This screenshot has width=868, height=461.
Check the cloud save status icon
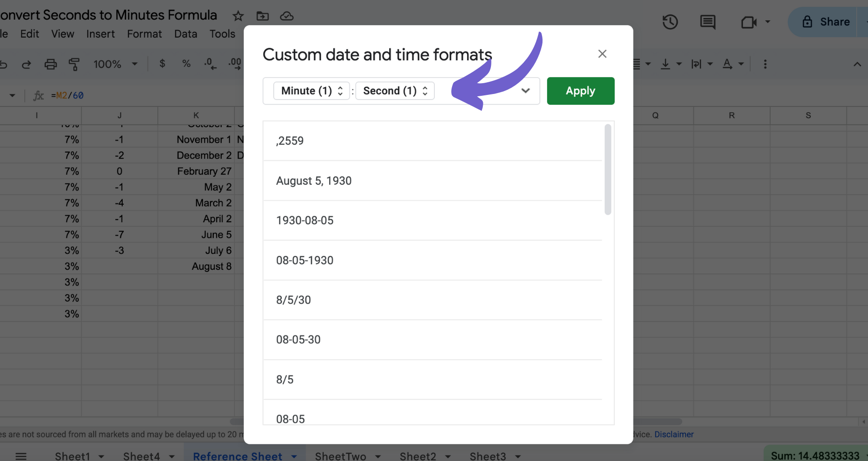point(287,16)
